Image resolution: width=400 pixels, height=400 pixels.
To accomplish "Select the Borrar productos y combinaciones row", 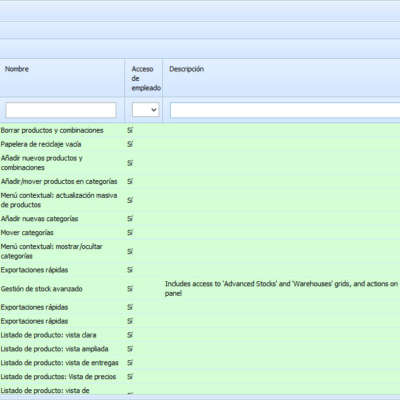I will (x=200, y=130).
